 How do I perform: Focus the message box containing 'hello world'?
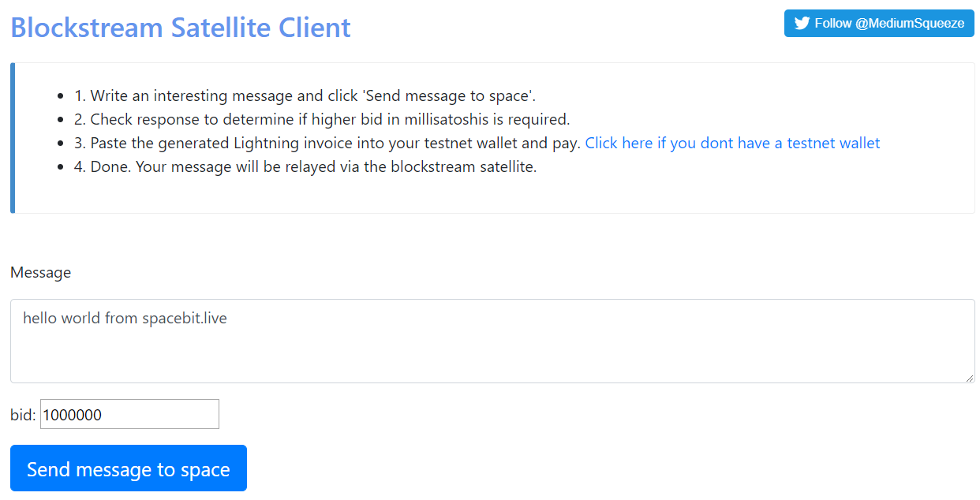point(492,341)
